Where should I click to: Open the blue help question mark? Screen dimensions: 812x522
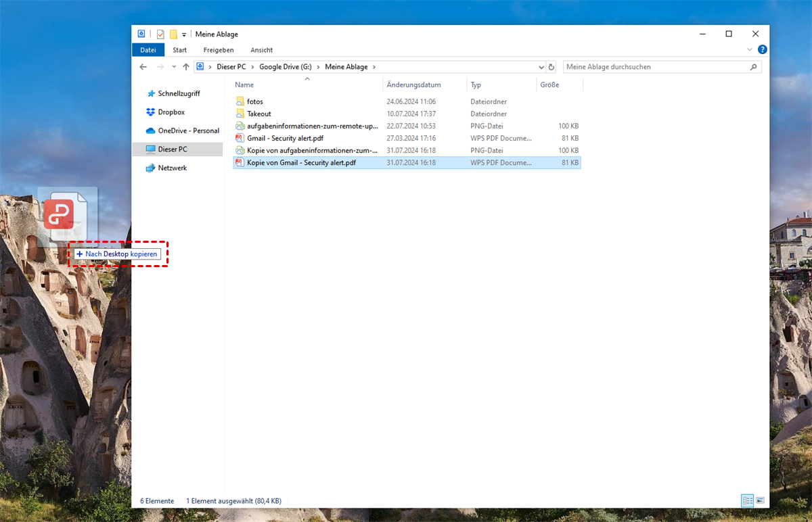coord(763,50)
